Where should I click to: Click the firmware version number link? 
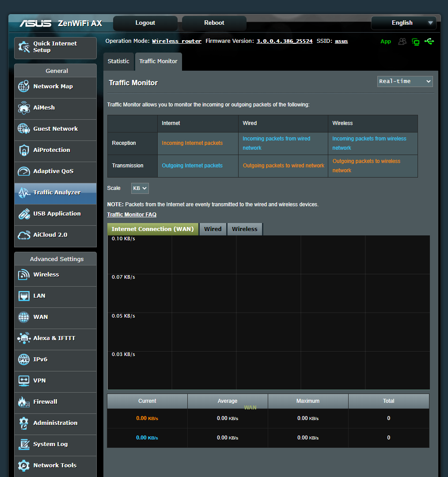point(285,41)
